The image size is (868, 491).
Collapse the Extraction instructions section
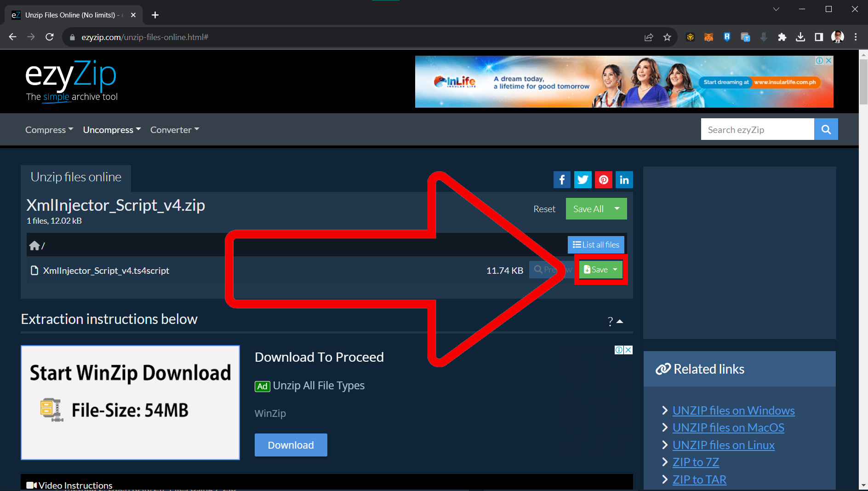(621, 321)
